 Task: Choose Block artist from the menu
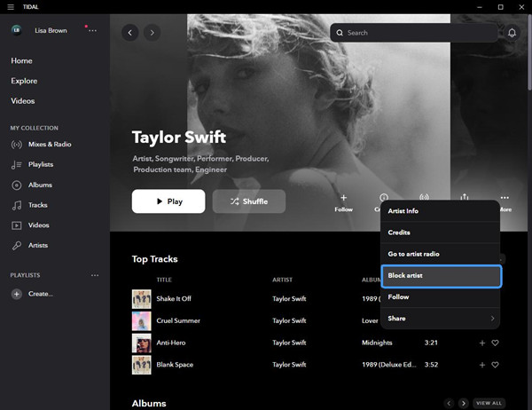point(441,276)
